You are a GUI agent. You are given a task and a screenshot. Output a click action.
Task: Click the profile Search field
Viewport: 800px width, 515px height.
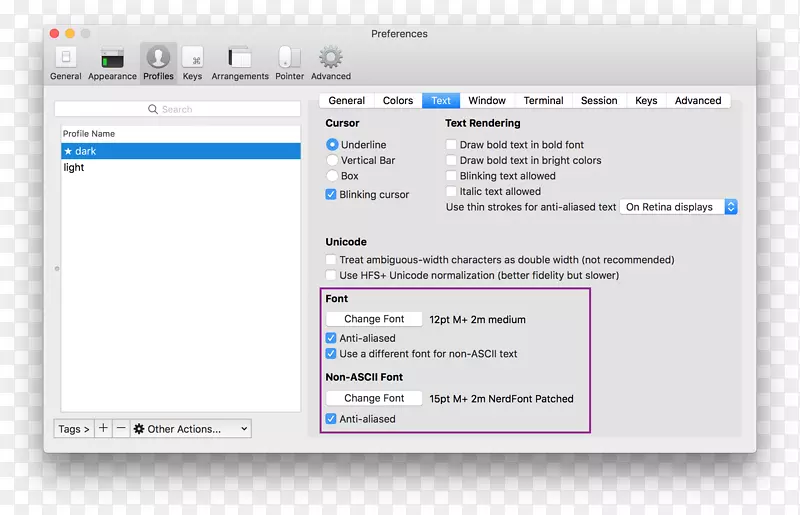[x=178, y=109]
